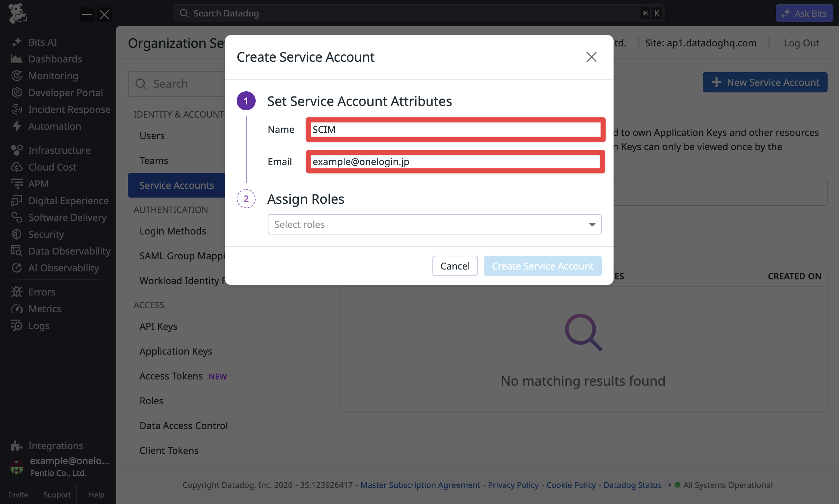Click the Automation lightning icon
Viewport: 840px width, 504px height.
(16, 126)
